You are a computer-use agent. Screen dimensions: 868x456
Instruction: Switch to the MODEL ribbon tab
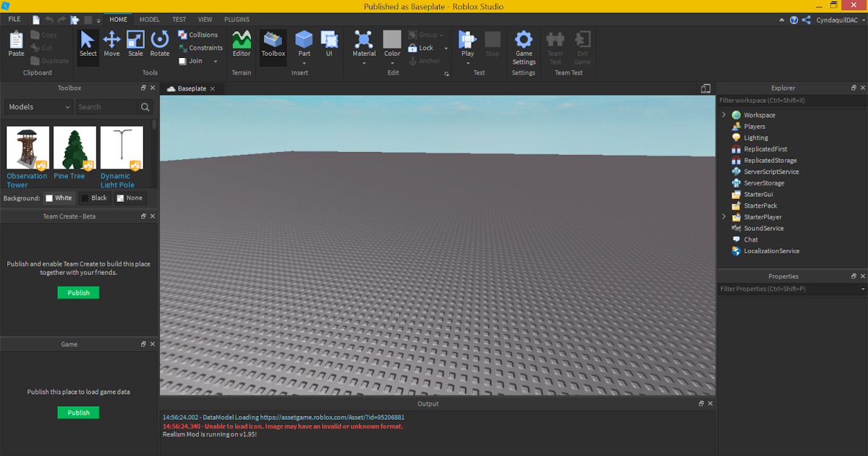(x=150, y=20)
